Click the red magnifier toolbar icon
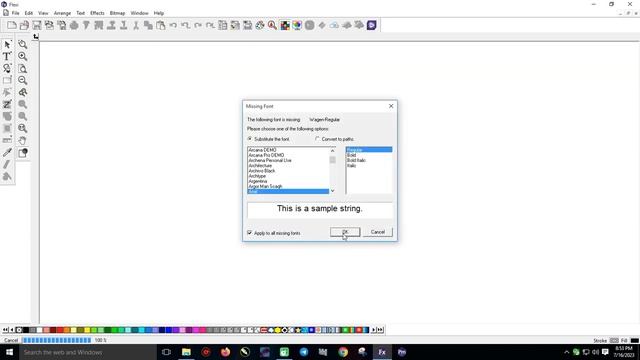This screenshot has width=640, height=360. point(272,25)
